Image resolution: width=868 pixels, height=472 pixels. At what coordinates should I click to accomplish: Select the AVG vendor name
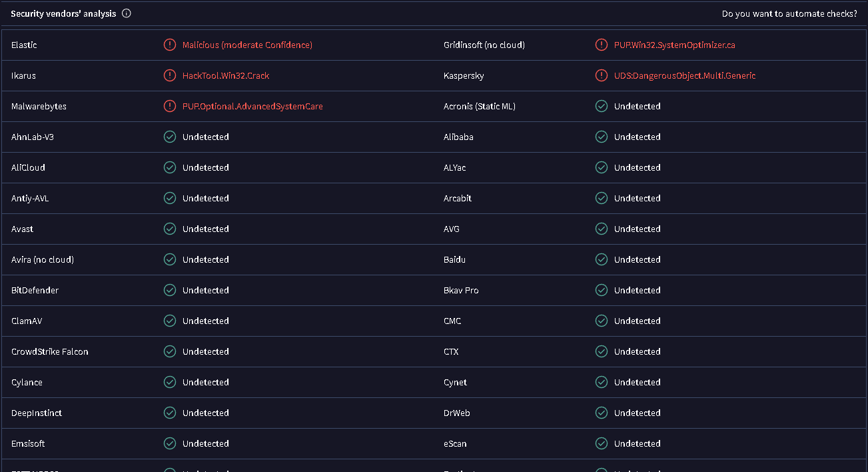point(452,229)
